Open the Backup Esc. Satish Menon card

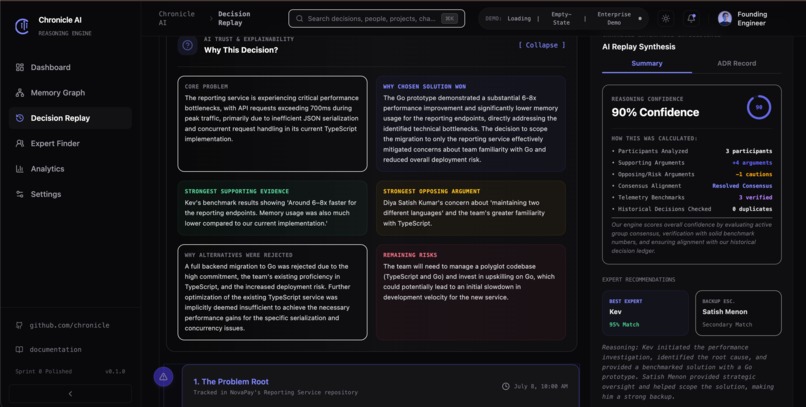[x=738, y=313]
